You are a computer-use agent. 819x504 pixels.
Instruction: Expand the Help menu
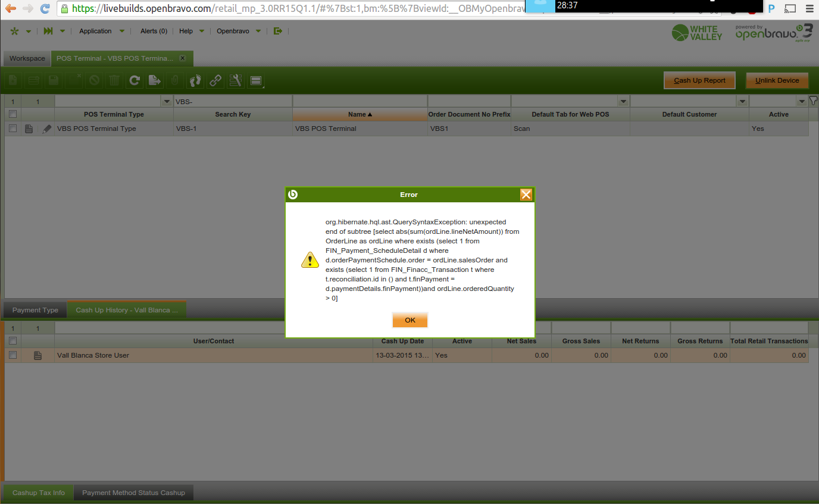[x=192, y=31]
